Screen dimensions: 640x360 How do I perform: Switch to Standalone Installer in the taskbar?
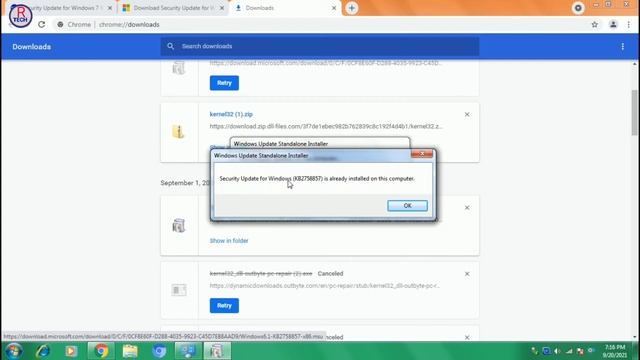point(217,351)
